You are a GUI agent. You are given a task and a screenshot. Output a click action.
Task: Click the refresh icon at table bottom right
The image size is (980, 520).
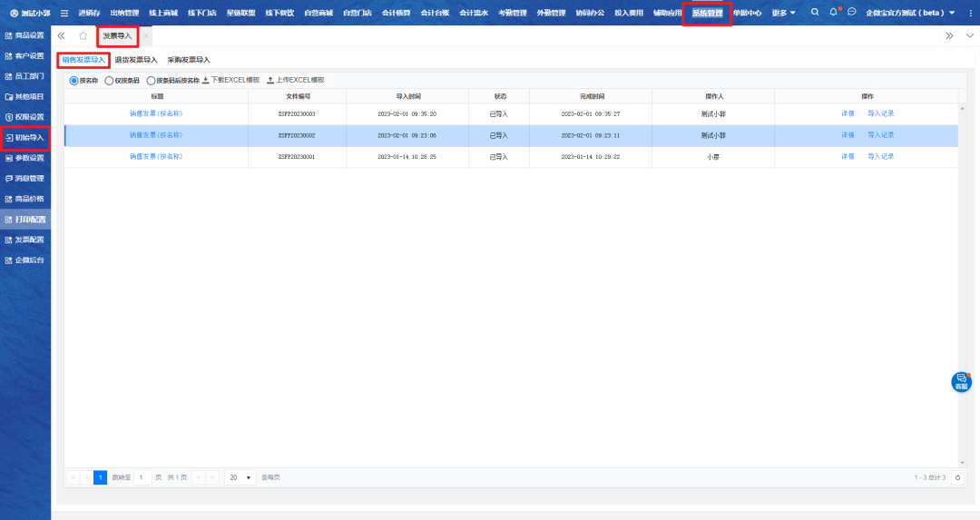point(957,477)
